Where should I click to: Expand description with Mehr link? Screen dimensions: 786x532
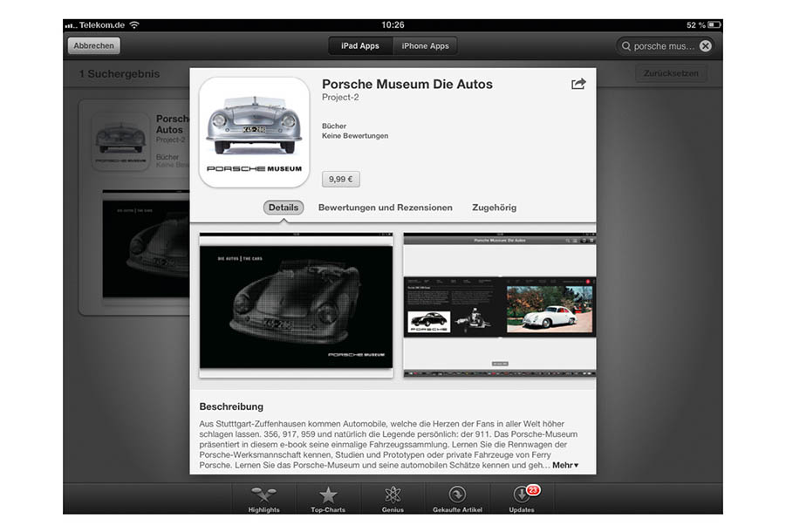tap(565, 466)
